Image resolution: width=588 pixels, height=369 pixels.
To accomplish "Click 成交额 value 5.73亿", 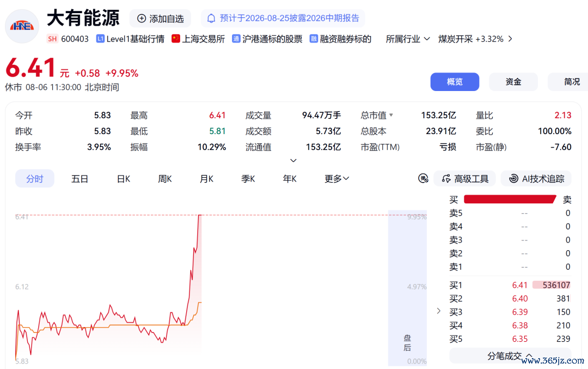I will coord(328,131).
